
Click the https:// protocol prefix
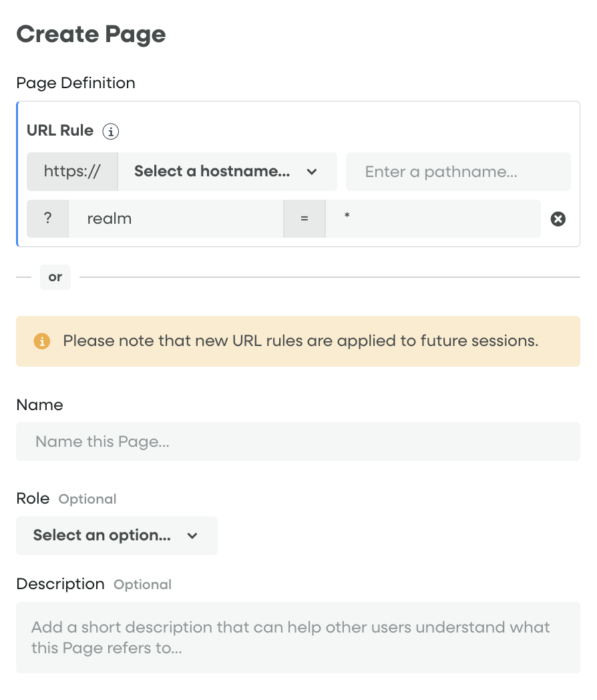(72, 172)
